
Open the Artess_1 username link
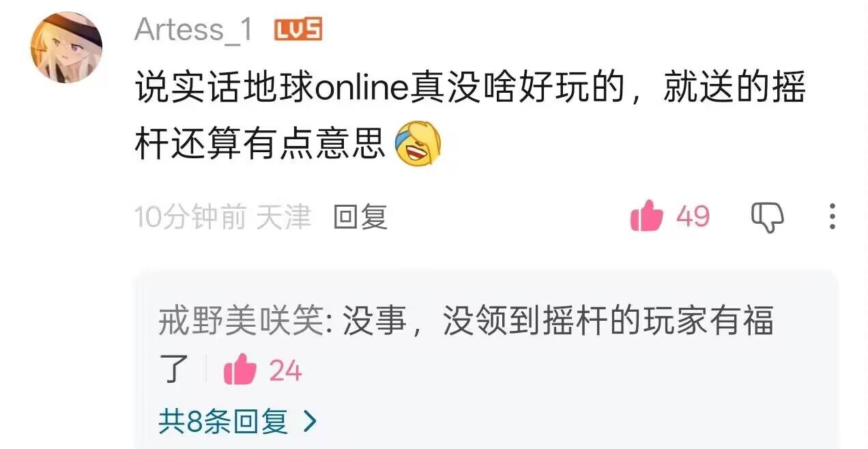[194, 30]
